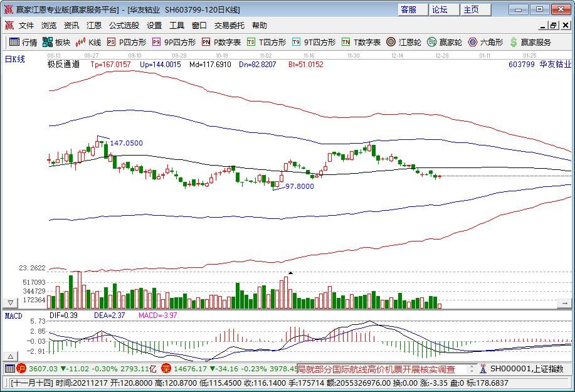Click the Up=144.0015 value
This screenshot has width=575, height=392.
[x=161, y=65]
